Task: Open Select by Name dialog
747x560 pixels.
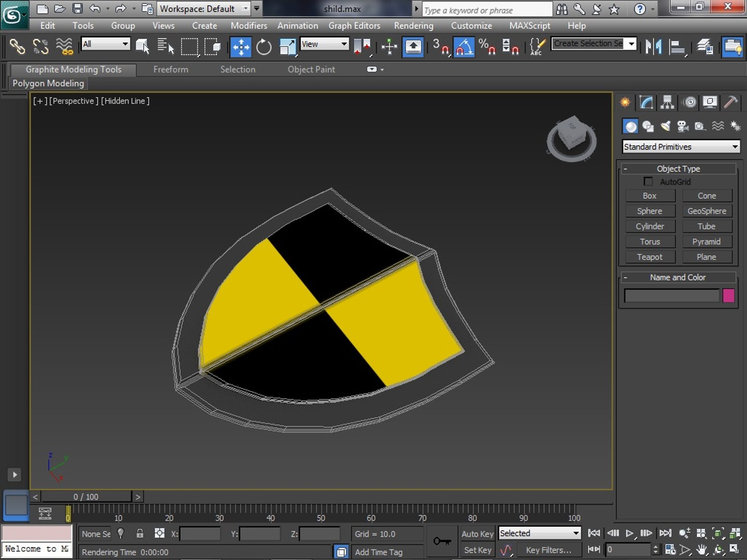Action: 165,47
